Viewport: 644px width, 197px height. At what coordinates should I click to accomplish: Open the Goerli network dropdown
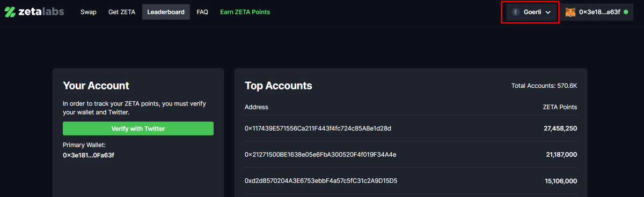[x=530, y=12]
